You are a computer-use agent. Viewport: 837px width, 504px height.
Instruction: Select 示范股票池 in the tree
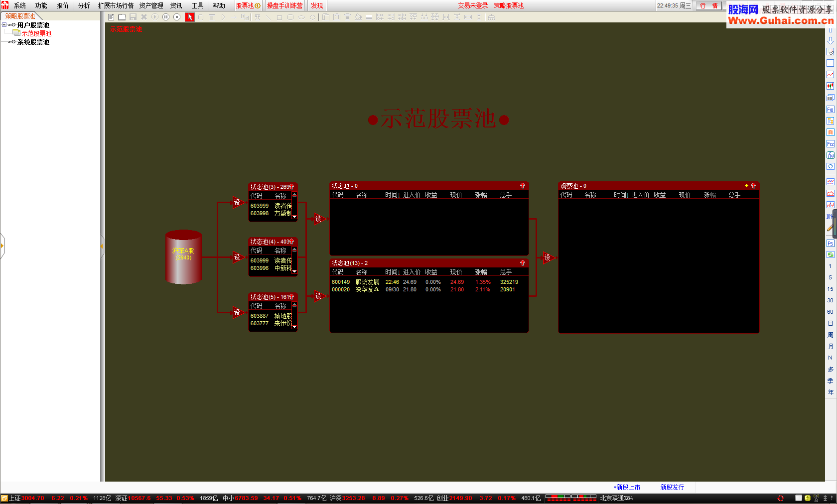point(36,33)
